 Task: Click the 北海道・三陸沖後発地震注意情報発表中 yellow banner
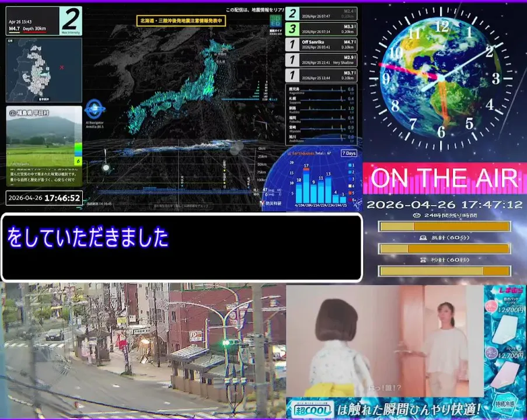pyautogui.click(x=181, y=21)
